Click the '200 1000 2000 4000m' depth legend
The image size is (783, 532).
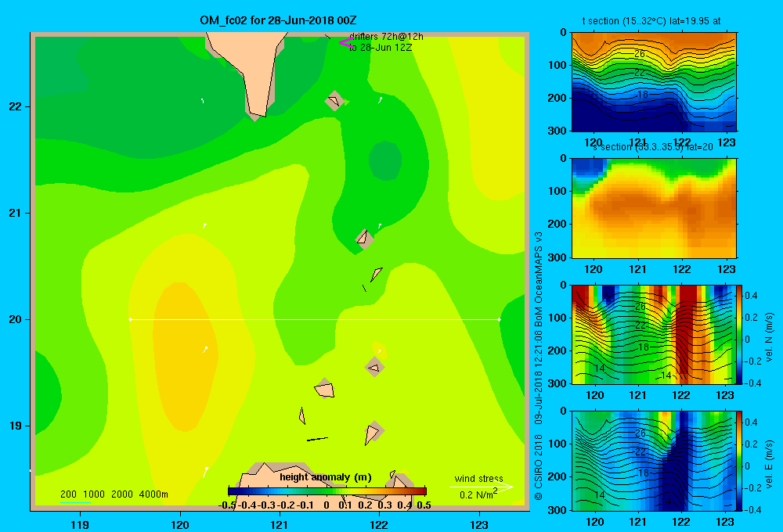click(114, 494)
